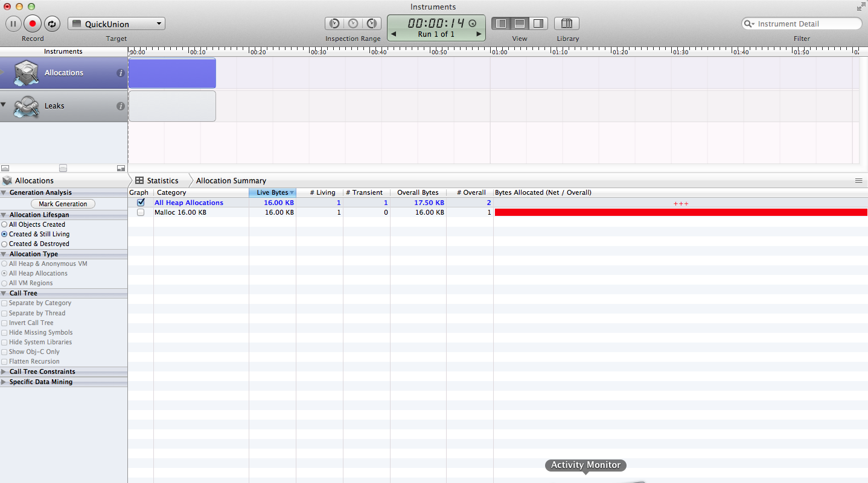Collapse the Leaks instrument track triangle
This screenshot has height=483, width=868.
tap(3, 104)
